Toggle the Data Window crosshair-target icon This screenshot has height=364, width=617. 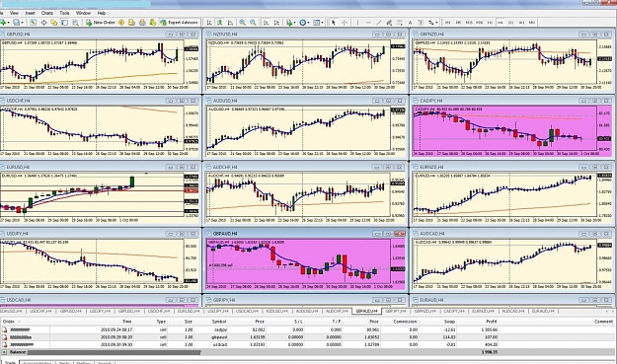point(43,23)
